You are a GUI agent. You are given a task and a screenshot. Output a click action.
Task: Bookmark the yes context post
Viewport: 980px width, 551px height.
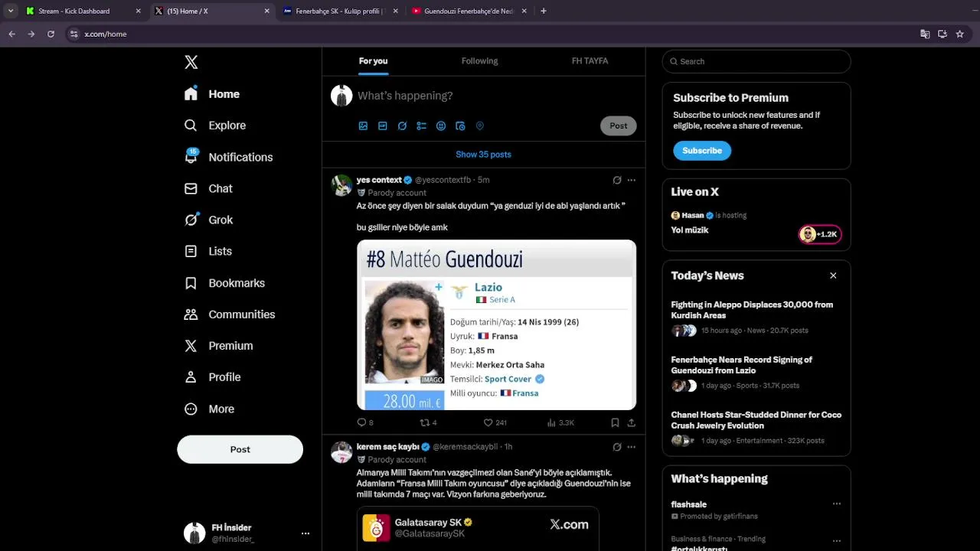pyautogui.click(x=615, y=422)
